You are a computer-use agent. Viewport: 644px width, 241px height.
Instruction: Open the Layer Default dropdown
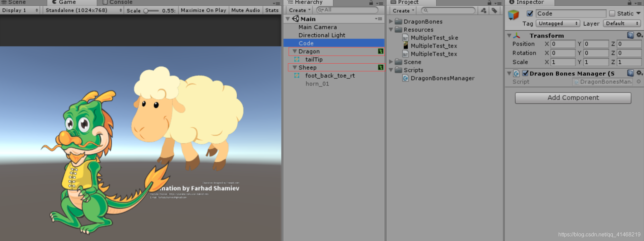click(622, 24)
